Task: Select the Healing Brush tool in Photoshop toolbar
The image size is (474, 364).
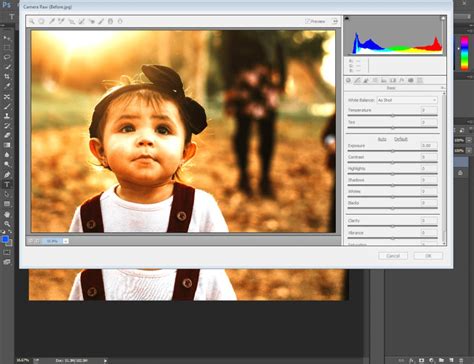Action: [x=7, y=97]
